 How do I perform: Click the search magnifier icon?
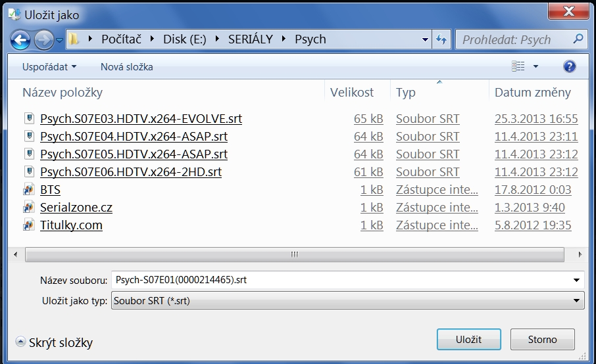coord(578,39)
